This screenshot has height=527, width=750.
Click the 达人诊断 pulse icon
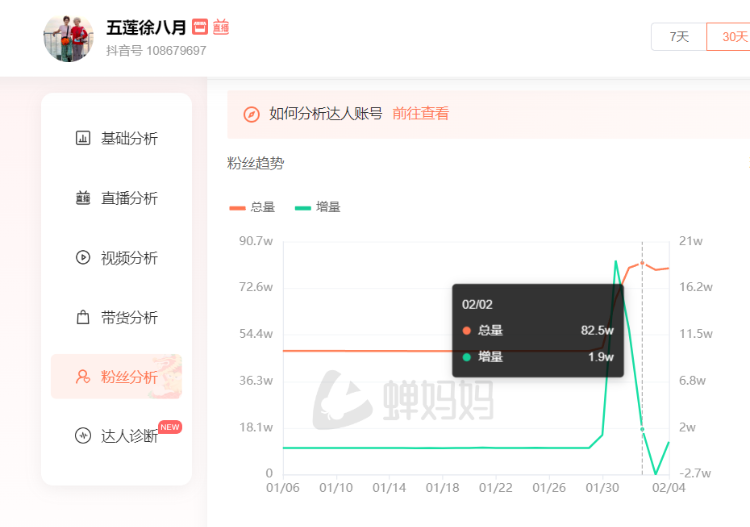pos(83,436)
